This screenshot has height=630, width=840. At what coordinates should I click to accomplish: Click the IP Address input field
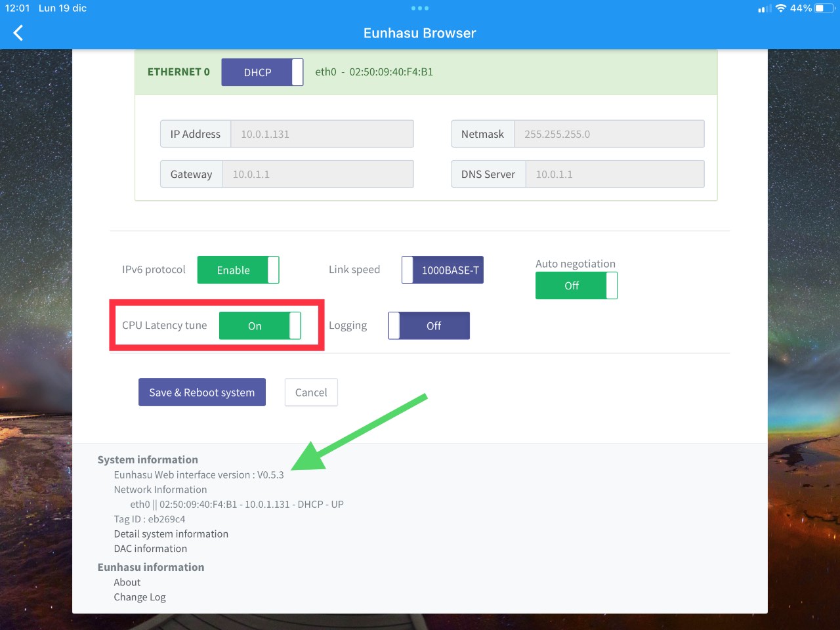pyautogui.click(x=322, y=134)
